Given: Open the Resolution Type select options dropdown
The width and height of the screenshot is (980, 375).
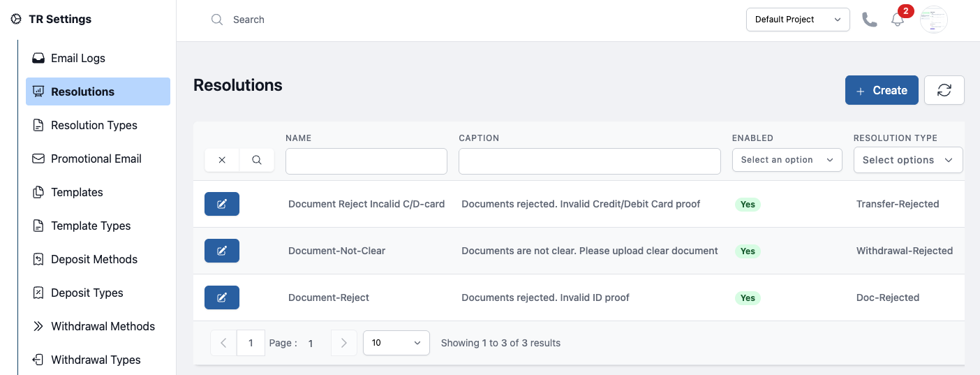Looking at the screenshot, I should click(x=908, y=160).
